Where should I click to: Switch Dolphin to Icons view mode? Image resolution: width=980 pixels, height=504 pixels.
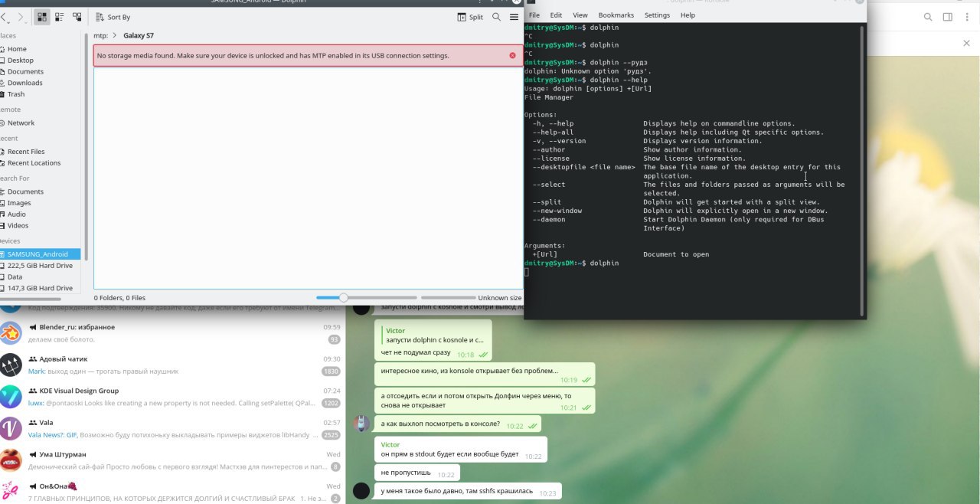point(42,17)
